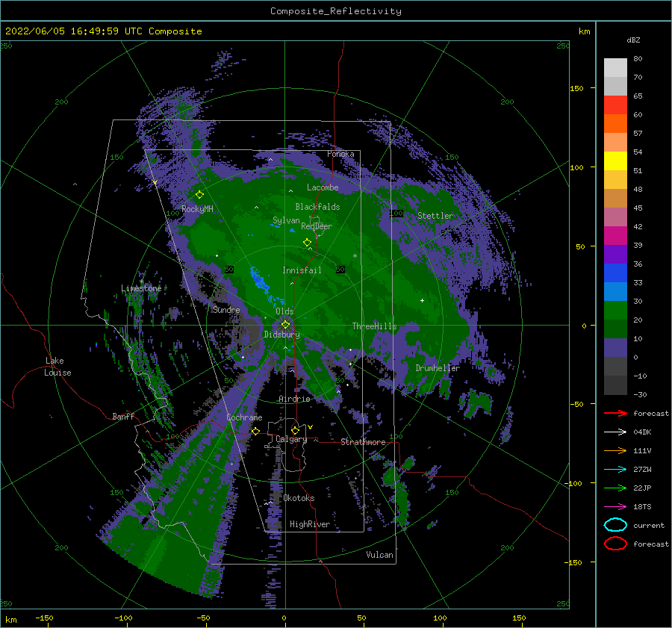Click the yellow diamond marker above Calgary
672x628 pixels.
pos(295,430)
